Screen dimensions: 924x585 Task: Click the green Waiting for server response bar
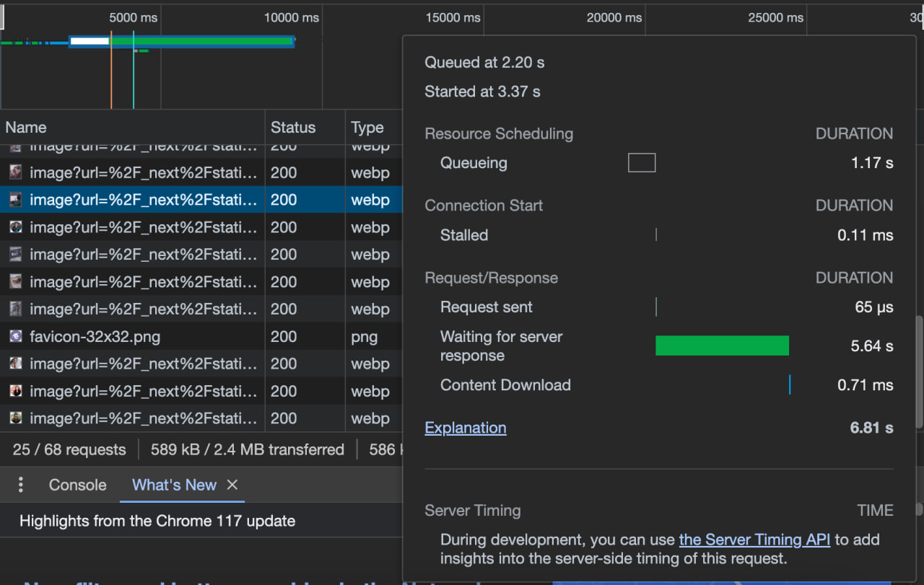click(722, 346)
